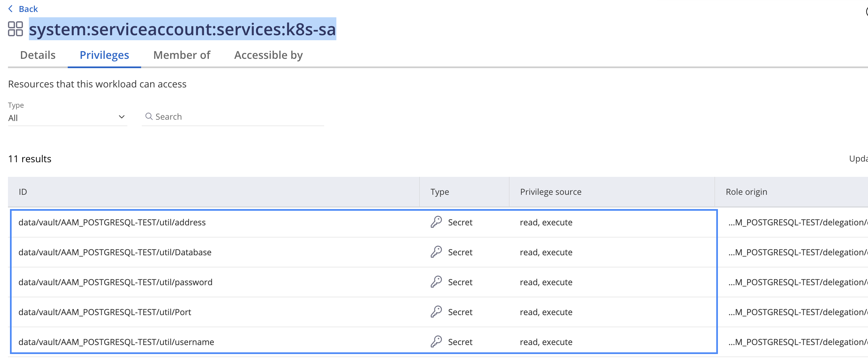Click read, execute in util/address row
Screen dimensions: 868x359
(x=546, y=222)
